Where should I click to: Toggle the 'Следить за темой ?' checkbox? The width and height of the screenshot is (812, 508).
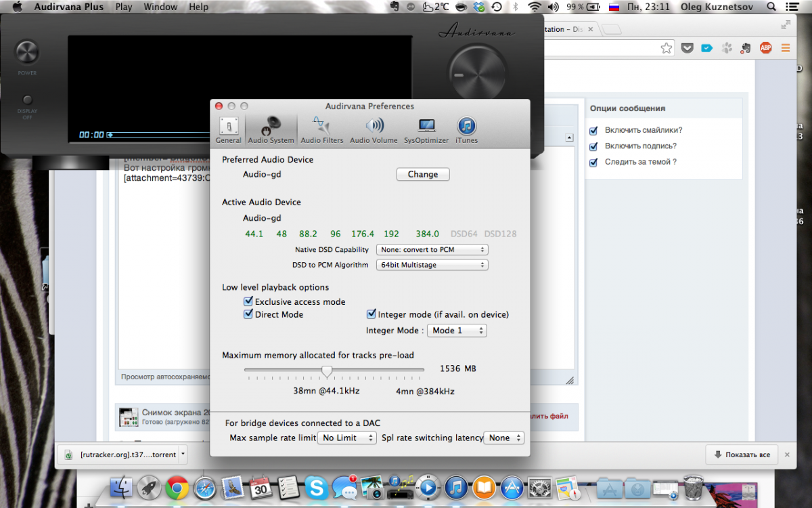(593, 163)
